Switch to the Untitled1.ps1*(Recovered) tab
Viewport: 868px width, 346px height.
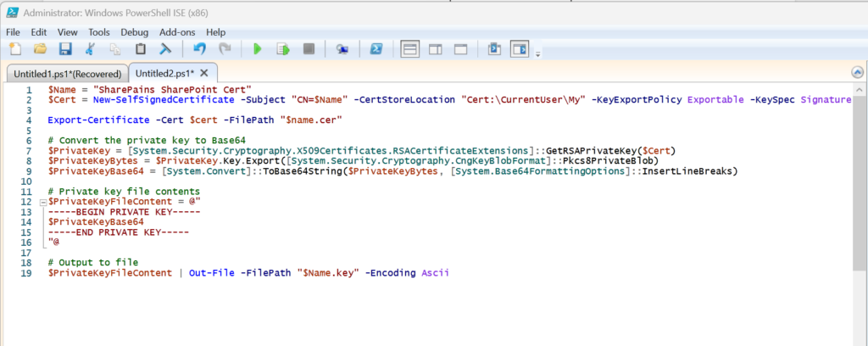[x=68, y=74]
